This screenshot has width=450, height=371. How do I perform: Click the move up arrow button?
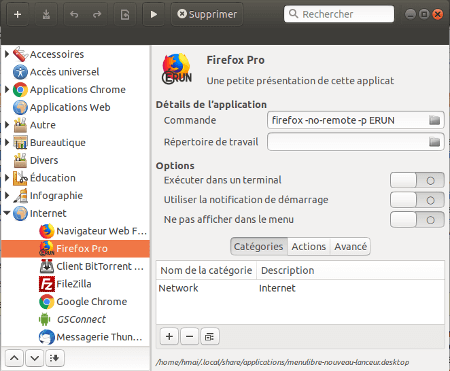tap(14, 358)
